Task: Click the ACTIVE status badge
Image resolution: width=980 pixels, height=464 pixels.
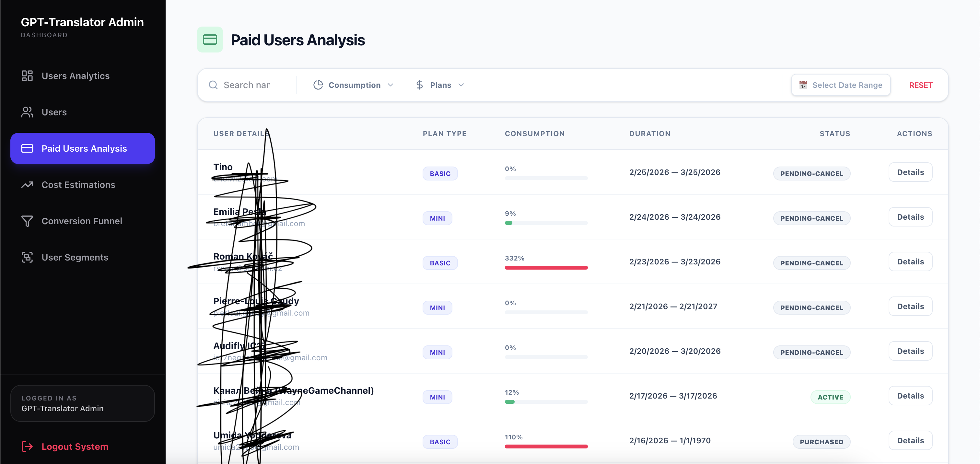Action: [x=830, y=397]
